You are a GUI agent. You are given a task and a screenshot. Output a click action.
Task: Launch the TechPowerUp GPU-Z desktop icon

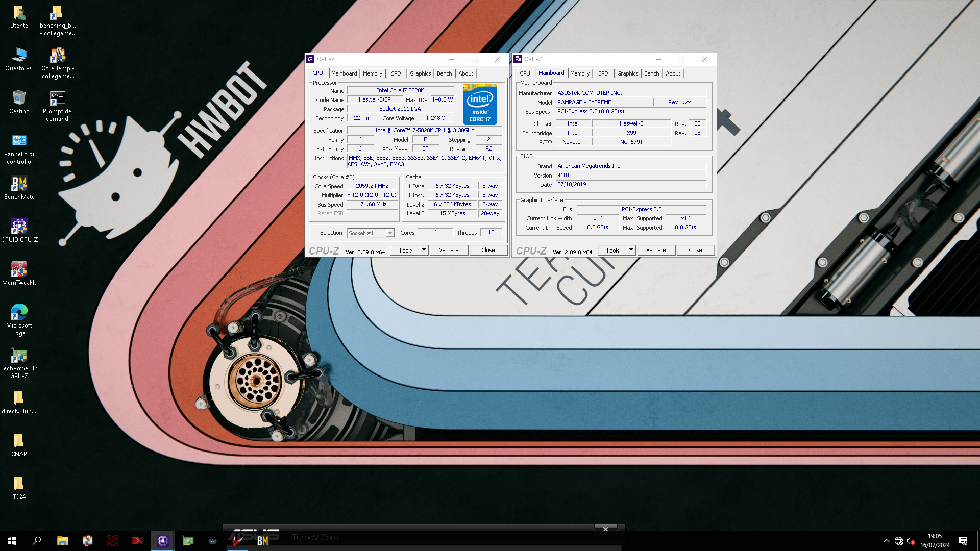(19, 363)
